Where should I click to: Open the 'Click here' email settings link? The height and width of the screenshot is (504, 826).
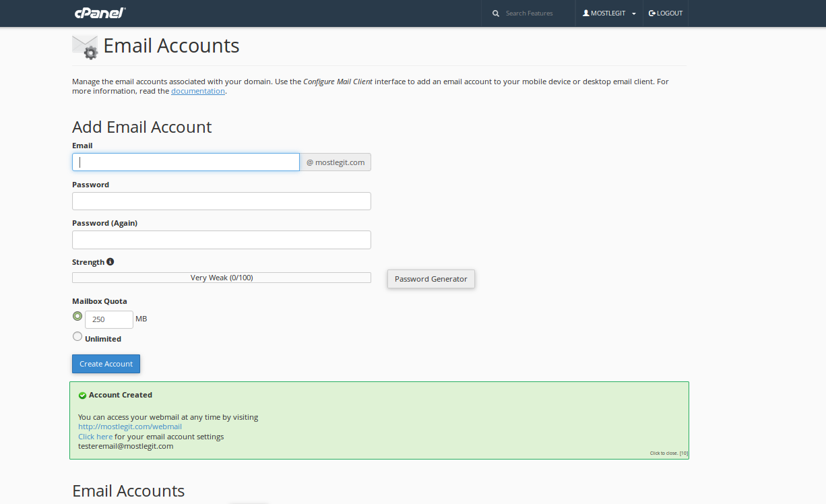click(x=95, y=437)
